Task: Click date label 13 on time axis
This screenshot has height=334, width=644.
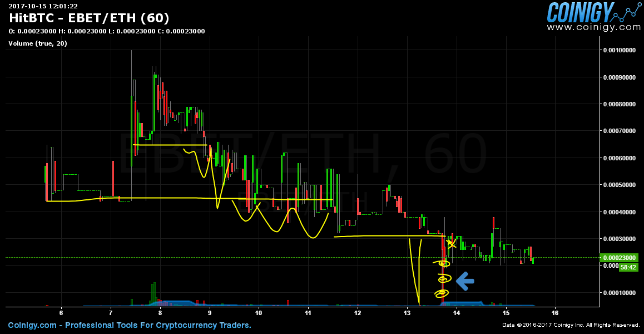Action: coord(407,313)
